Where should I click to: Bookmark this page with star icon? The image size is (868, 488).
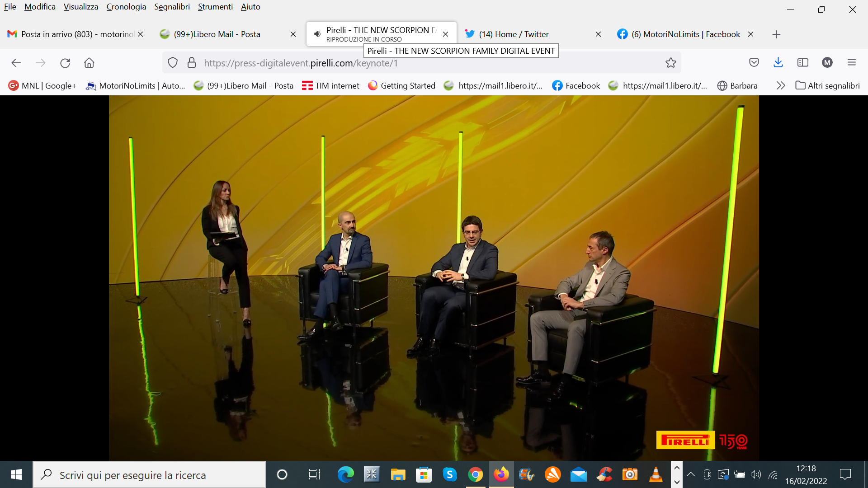tap(670, 63)
